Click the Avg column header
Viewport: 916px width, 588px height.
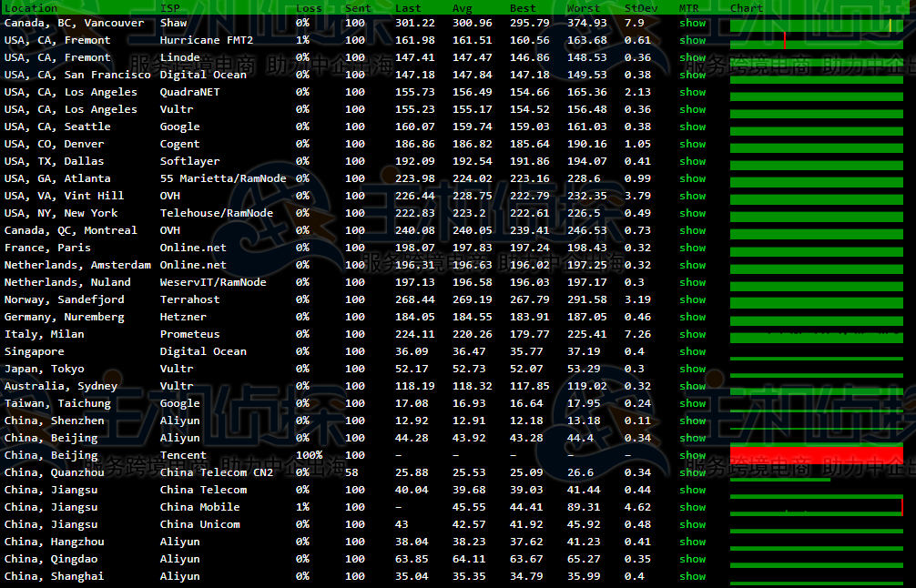tap(463, 8)
